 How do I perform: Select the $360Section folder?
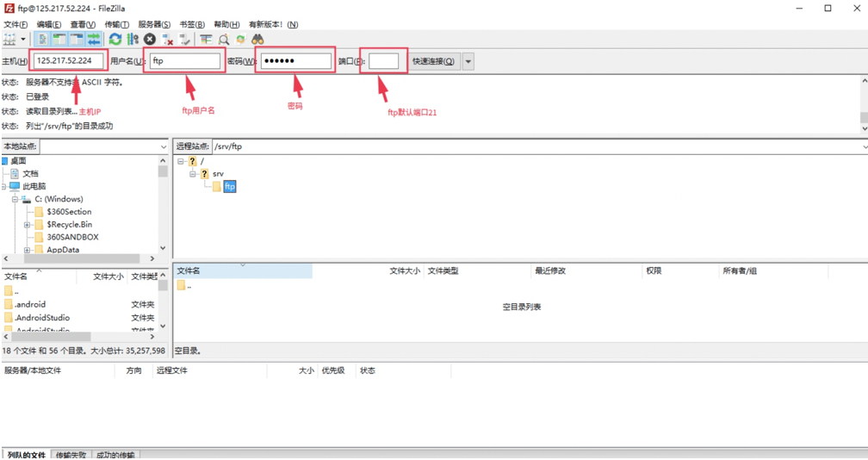click(69, 211)
